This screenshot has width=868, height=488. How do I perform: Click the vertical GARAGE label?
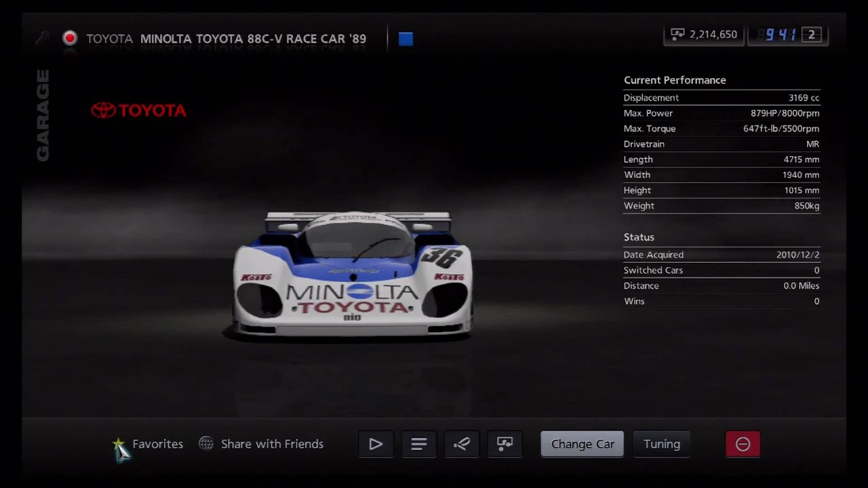click(x=43, y=115)
